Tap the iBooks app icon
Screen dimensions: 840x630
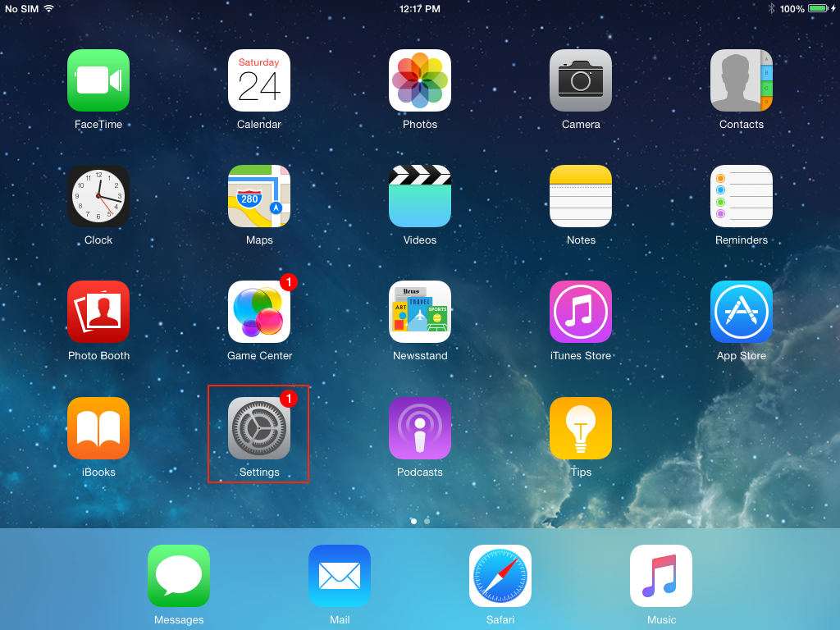point(98,428)
